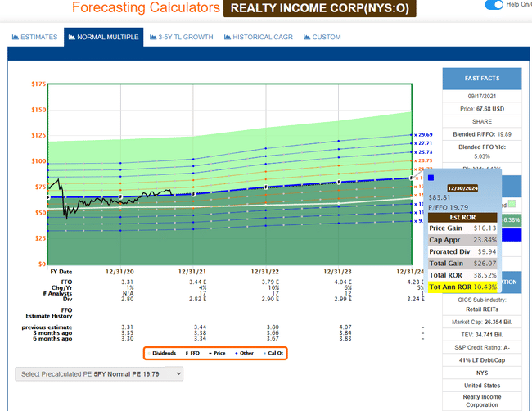Viewport: 532px width, 411px height.
Task: Click the SHARE row in Fast Facts
Action: 481,120
